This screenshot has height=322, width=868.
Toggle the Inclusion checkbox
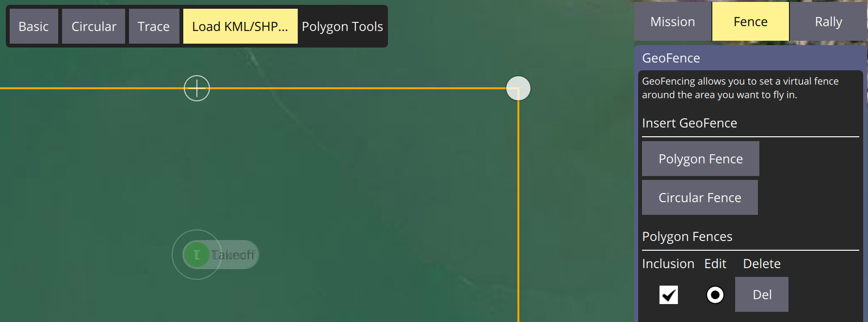pyautogui.click(x=668, y=294)
